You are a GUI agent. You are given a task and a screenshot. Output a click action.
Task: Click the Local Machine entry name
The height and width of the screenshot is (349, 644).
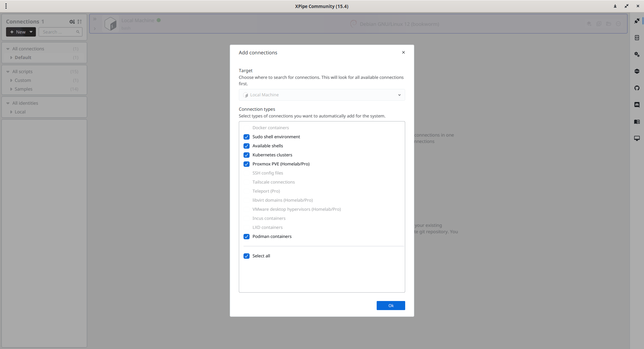[x=138, y=20]
